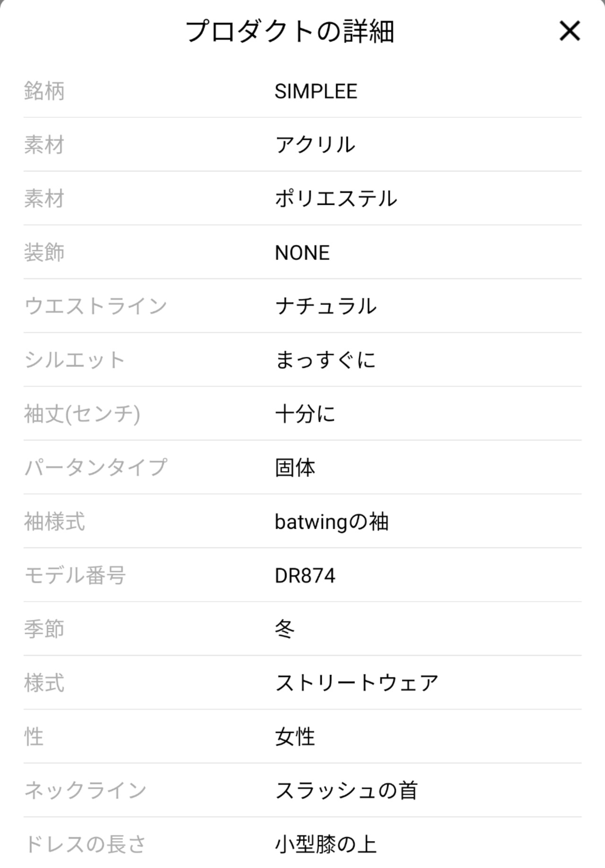Tap the 季節 冬 value
Viewport: 605px width, 868px height.
point(285,630)
